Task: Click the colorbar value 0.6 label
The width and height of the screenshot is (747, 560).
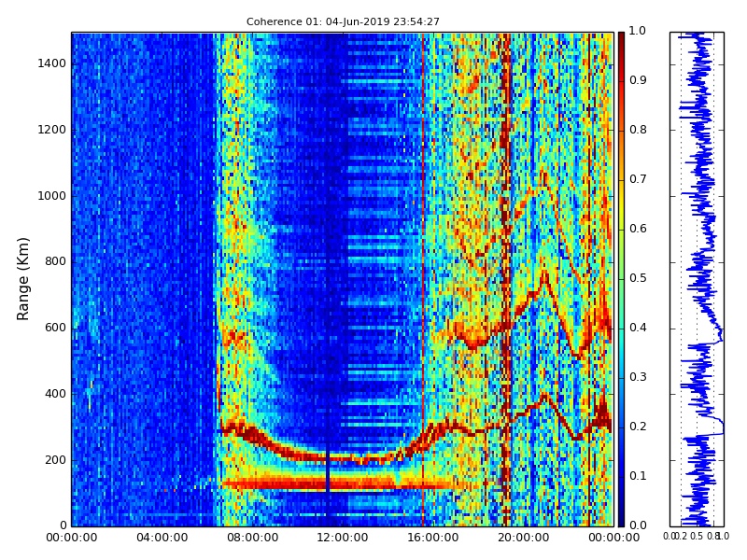Action: coord(638,229)
